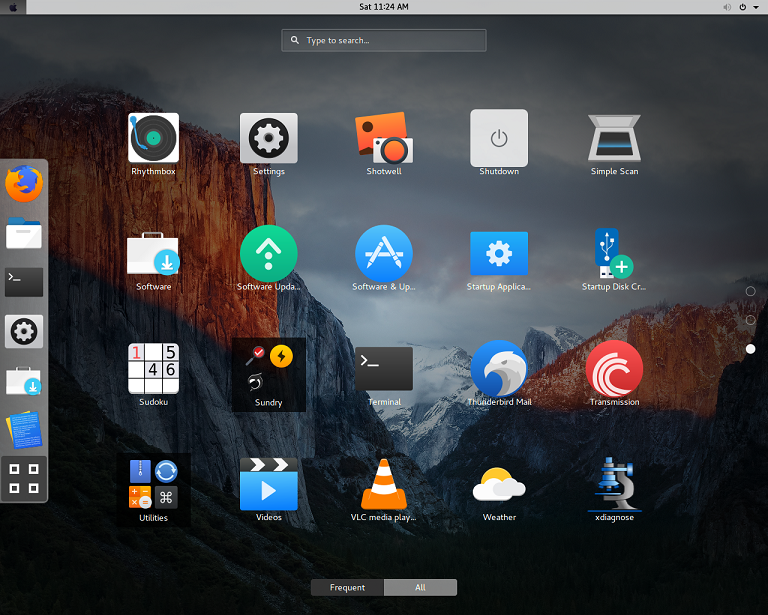The image size is (768, 615).
Task: Expand the system menu arrow
Action: point(756,7)
